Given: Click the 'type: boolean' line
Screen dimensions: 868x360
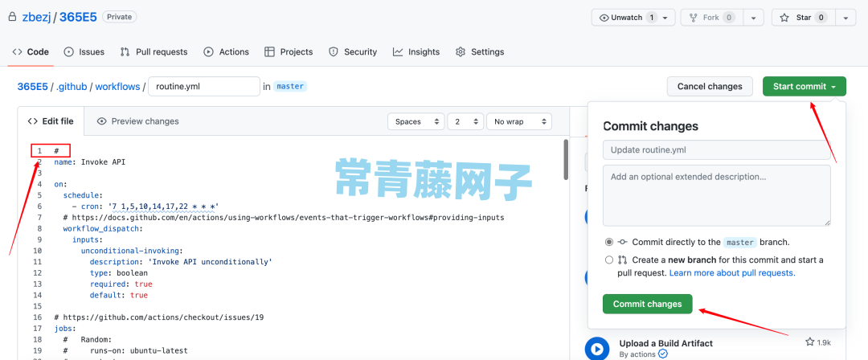Looking at the screenshot, I should [x=118, y=273].
